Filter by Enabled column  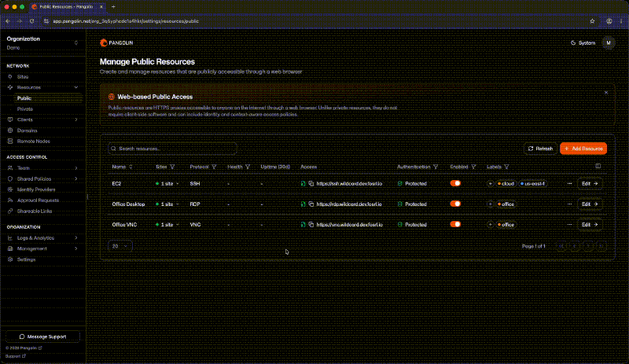(473, 167)
